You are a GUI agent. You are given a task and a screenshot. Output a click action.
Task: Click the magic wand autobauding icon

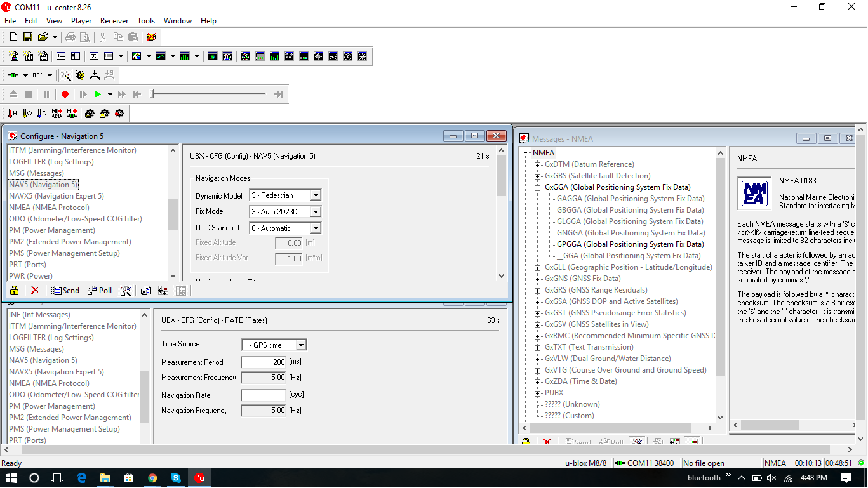65,75
